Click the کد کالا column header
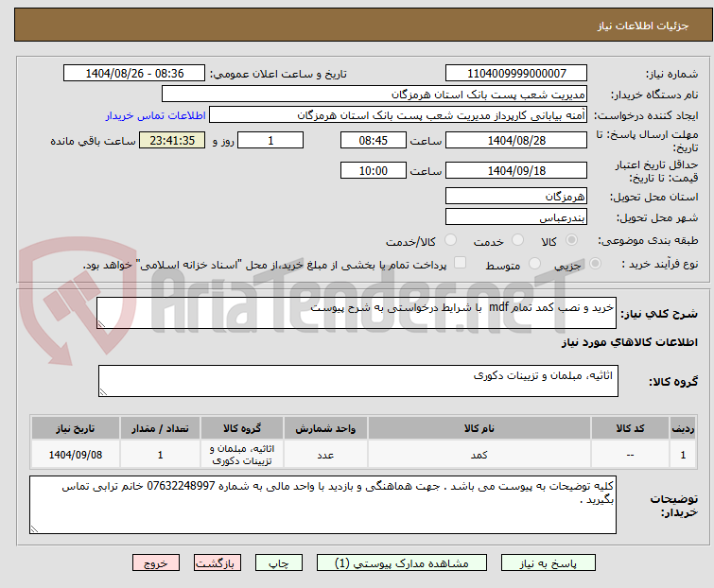Viewport: 714px width, 588px height. (630, 428)
